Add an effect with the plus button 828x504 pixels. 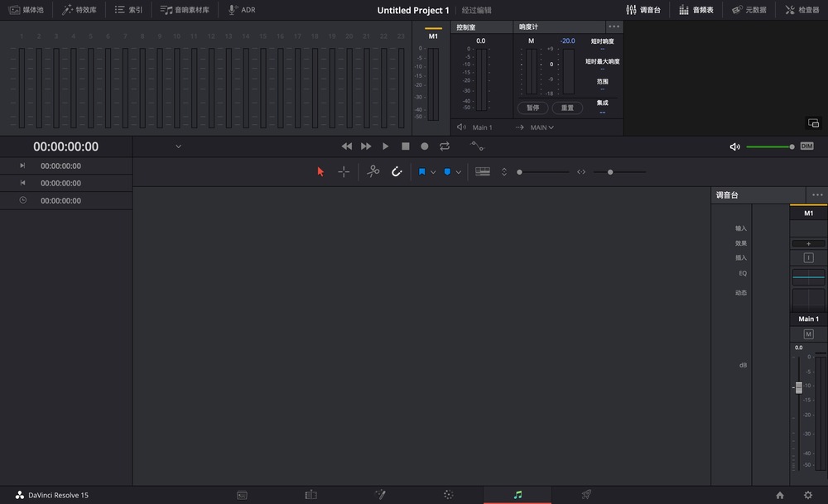808,243
